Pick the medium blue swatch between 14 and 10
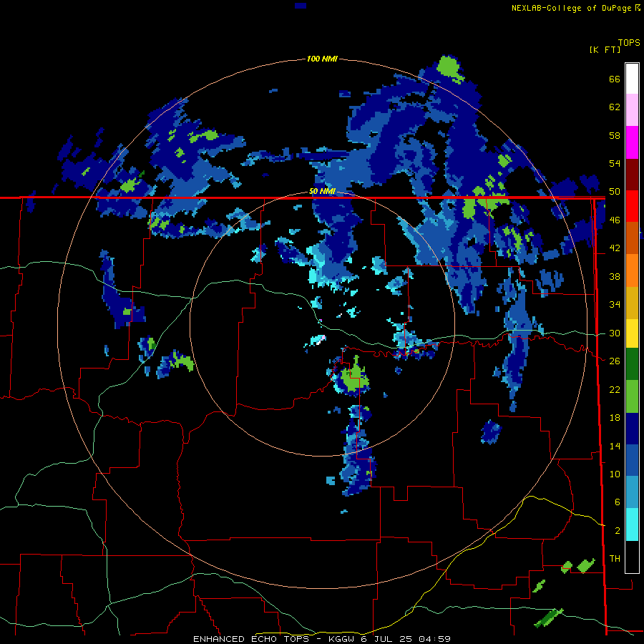644x644 pixels. coord(632,460)
